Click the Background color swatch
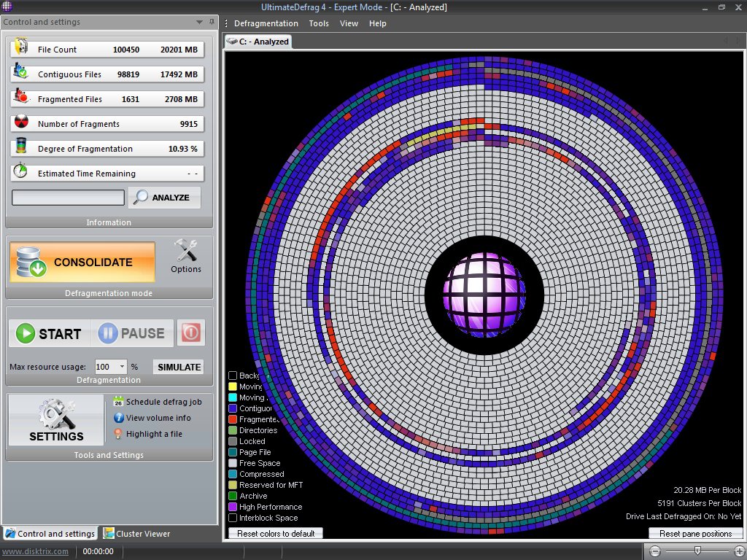This screenshot has width=747, height=560. click(233, 376)
